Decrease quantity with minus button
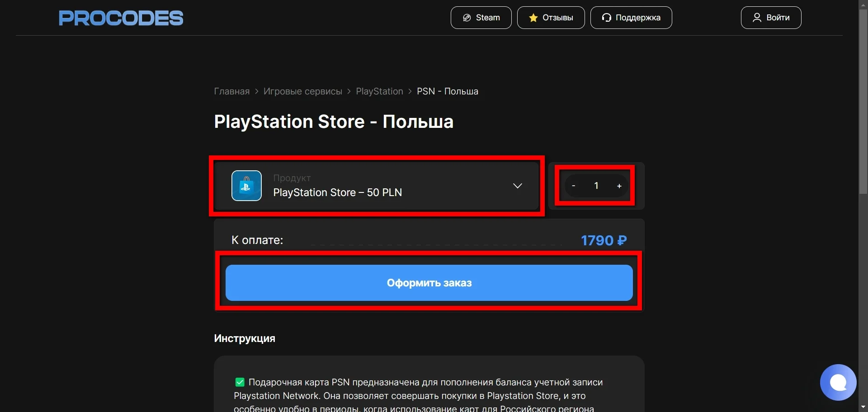 (574, 186)
